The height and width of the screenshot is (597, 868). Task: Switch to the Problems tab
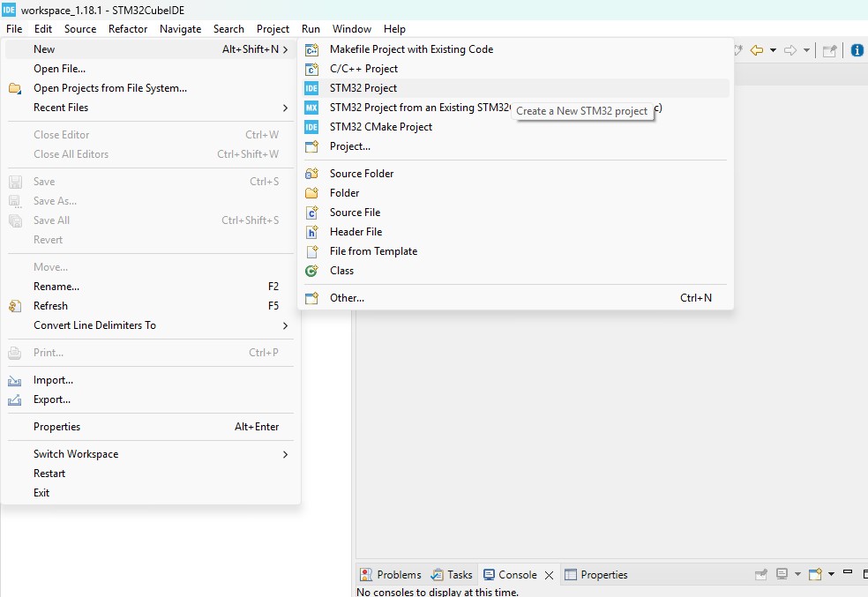coord(391,574)
